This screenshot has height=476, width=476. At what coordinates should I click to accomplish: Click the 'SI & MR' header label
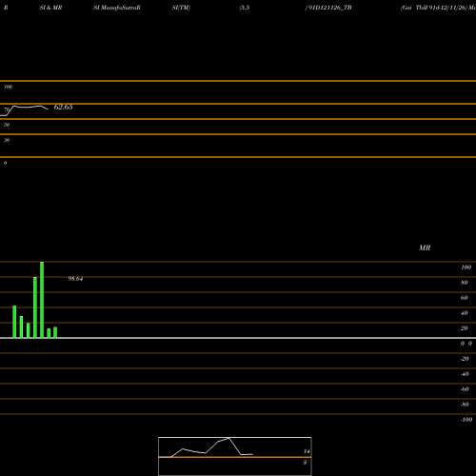50,8
